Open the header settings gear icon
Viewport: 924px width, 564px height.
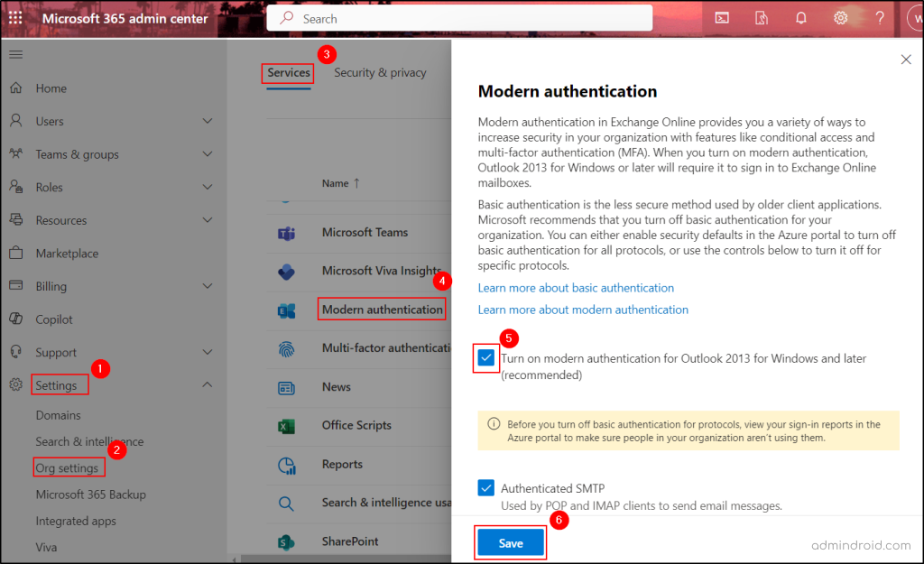(x=840, y=18)
